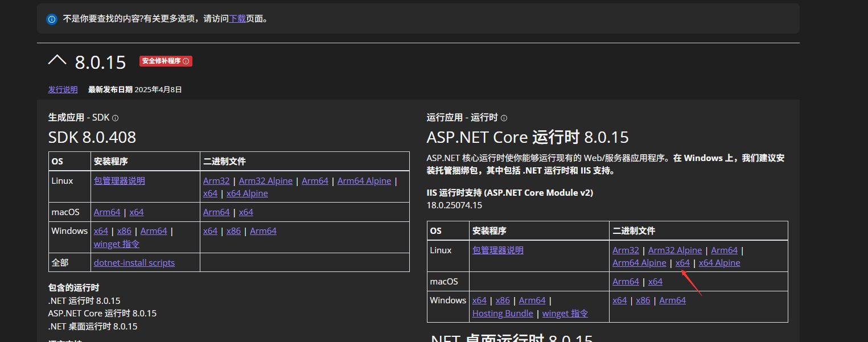Screen dimensions: 868x342
Task: Collapse the 8.0.15 version section chevron
Action: click(57, 60)
